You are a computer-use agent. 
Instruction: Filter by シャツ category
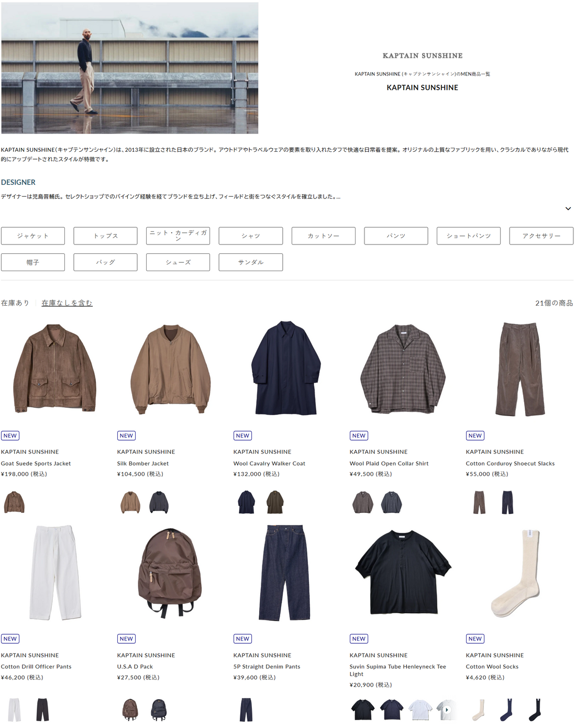[251, 236]
